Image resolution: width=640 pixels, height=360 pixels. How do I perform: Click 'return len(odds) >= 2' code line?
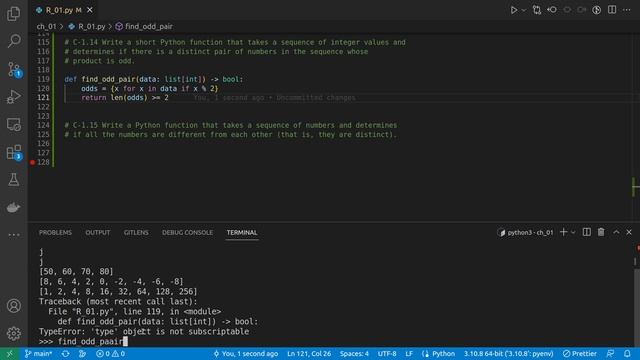(x=124, y=98)
